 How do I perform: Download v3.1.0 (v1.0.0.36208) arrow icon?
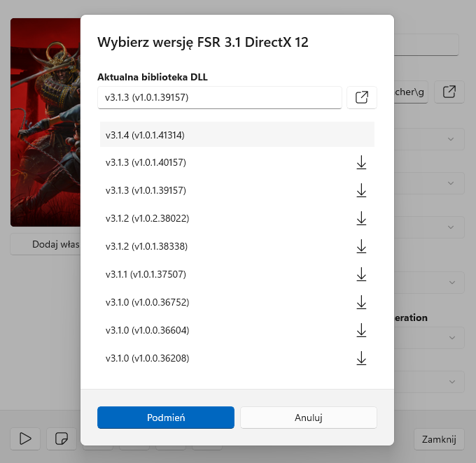361,358
